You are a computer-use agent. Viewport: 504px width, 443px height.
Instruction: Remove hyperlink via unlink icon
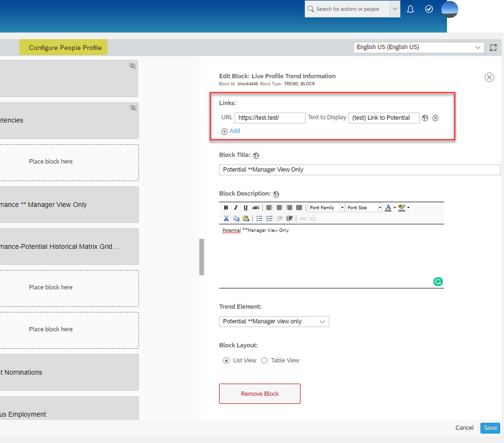pos(312,219)
